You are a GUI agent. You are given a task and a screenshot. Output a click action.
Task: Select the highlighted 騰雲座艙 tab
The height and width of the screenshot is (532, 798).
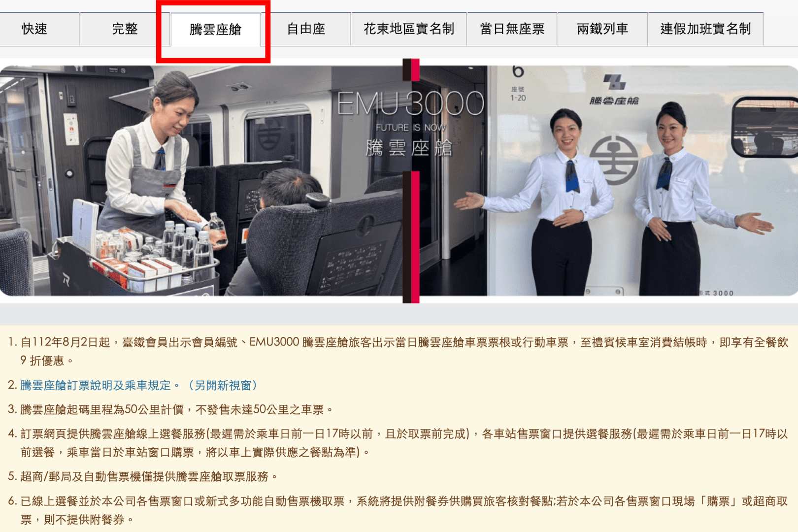tap(215, 30)
